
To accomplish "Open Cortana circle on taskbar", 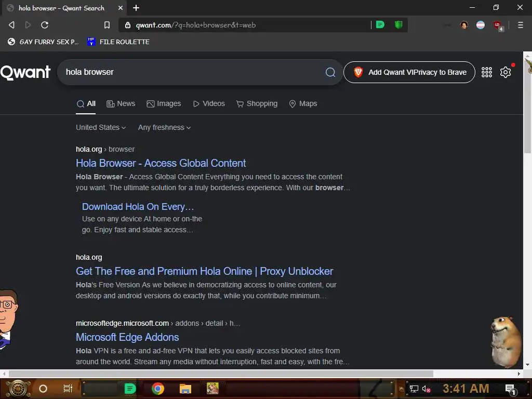I will coord(43,389).
